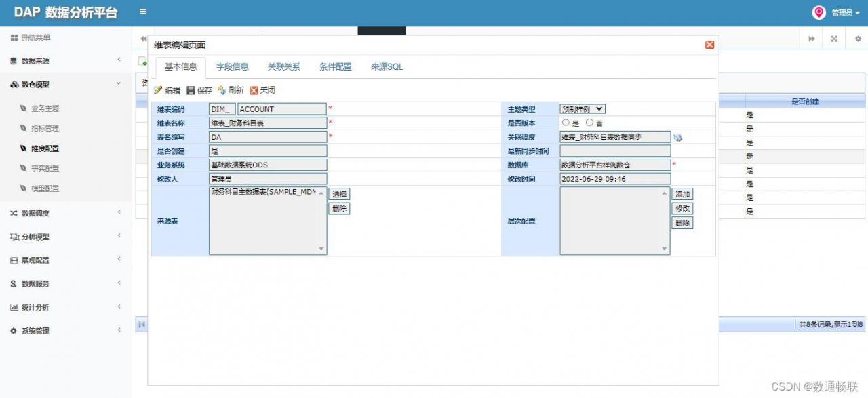The image size is (868, 398).
Task: Click the red 关闭 icon in toolbar
Action: click(254, 90)
